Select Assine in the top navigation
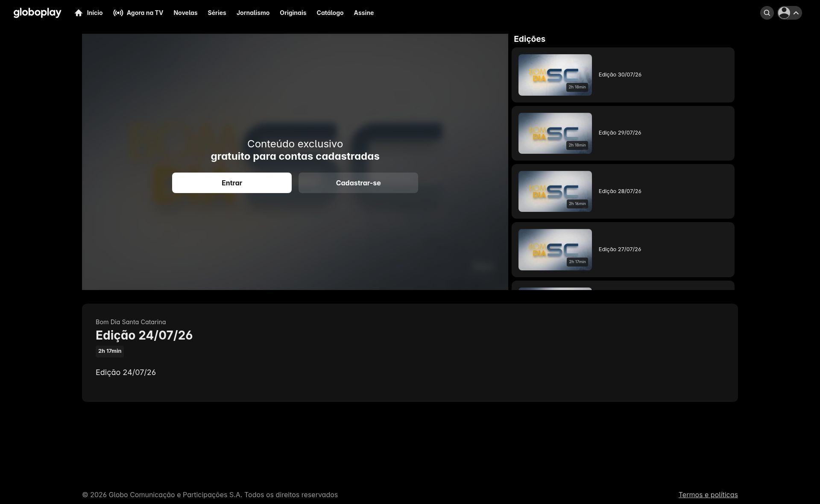820x504 pixels. pyautogui.click(x=364, y=13)
